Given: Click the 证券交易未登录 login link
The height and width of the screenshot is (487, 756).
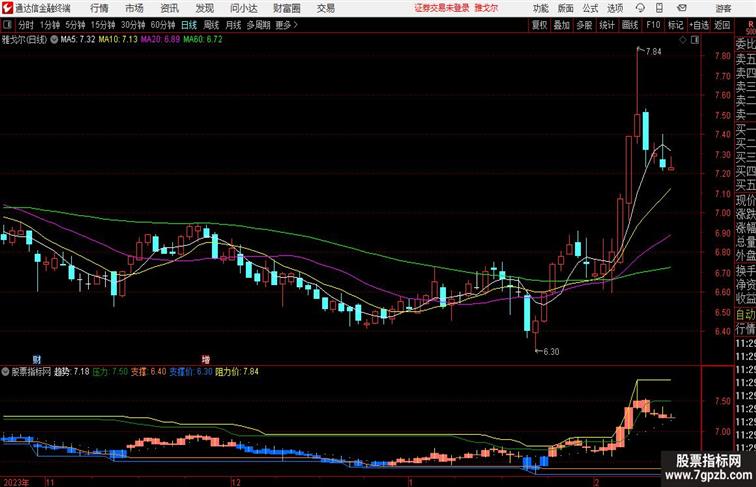Looking at the screenshot, I should pos(442,8).
